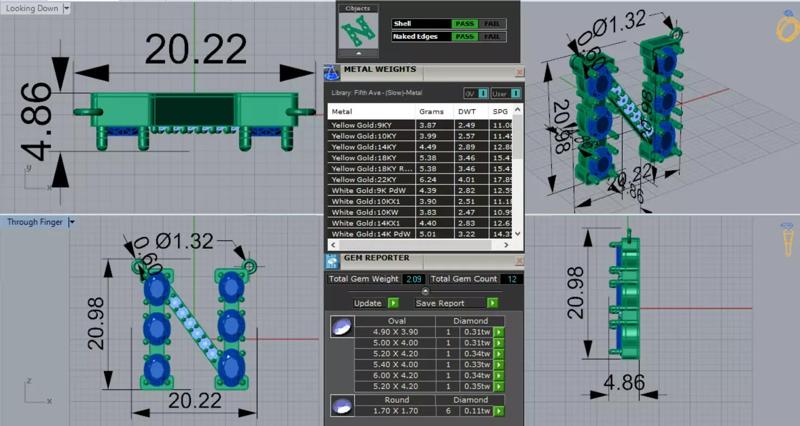Collapse the Objects panel with up arrow
This screenshot has width=800, height=426.
point(359,53)
